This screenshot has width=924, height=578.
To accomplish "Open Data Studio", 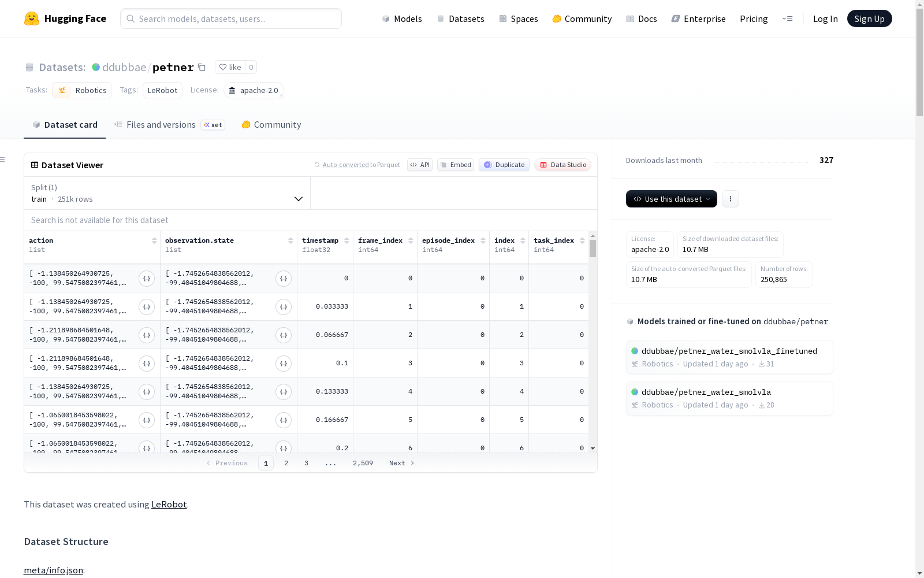I will pos(563,165).
